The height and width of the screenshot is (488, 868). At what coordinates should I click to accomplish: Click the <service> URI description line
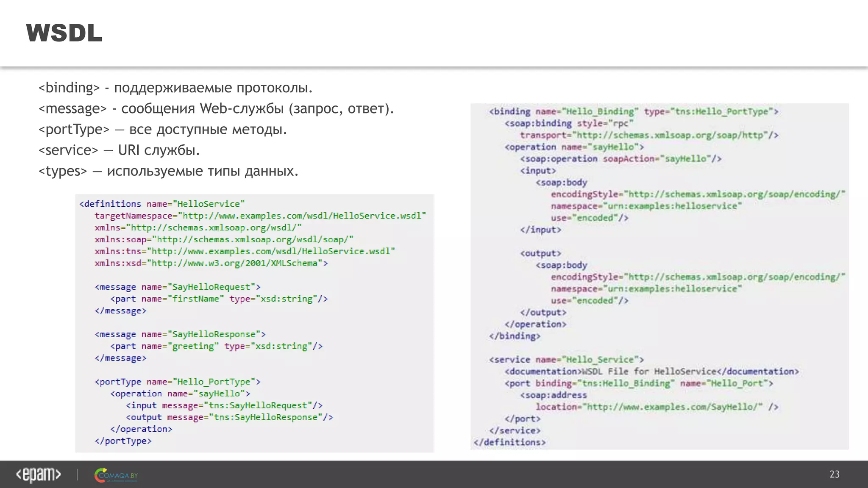click(119, 150)
